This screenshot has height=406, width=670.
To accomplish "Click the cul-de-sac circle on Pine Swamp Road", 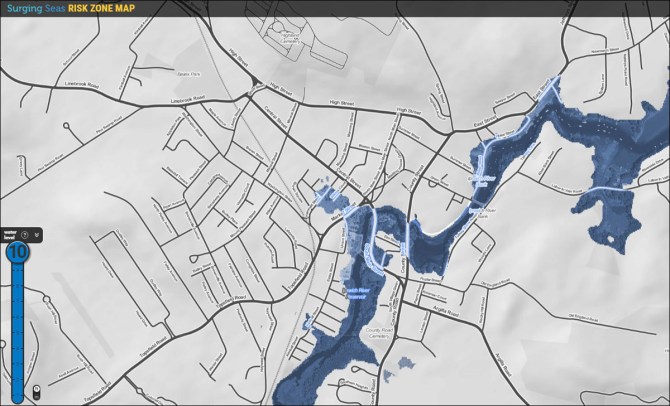I will point(66,127).
